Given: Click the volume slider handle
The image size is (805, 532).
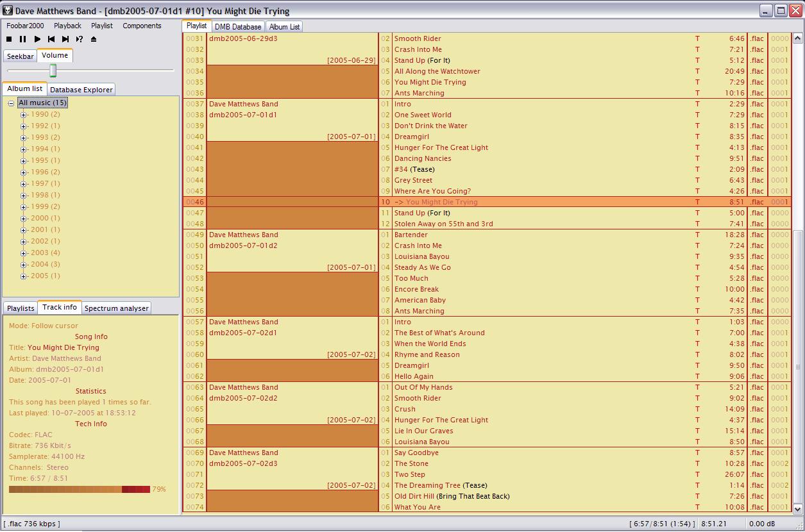Looking at the screenshot, I should point(53,71).
